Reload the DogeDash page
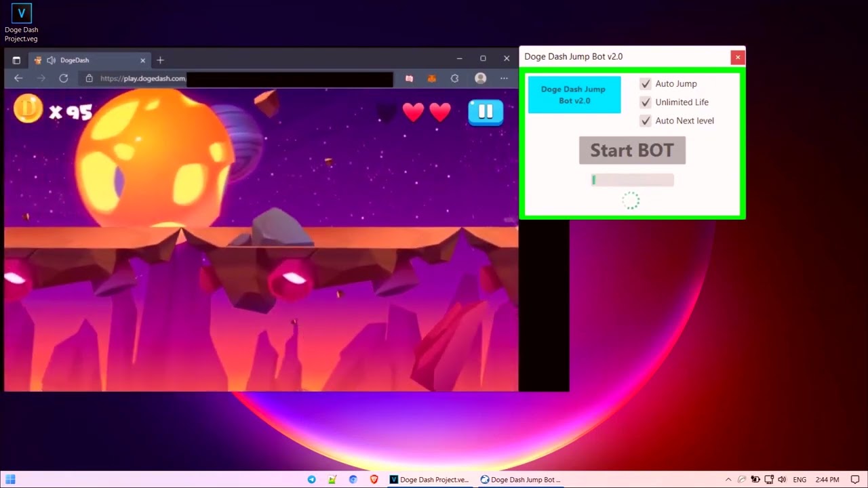868x488 pixels. click(64, 79)
